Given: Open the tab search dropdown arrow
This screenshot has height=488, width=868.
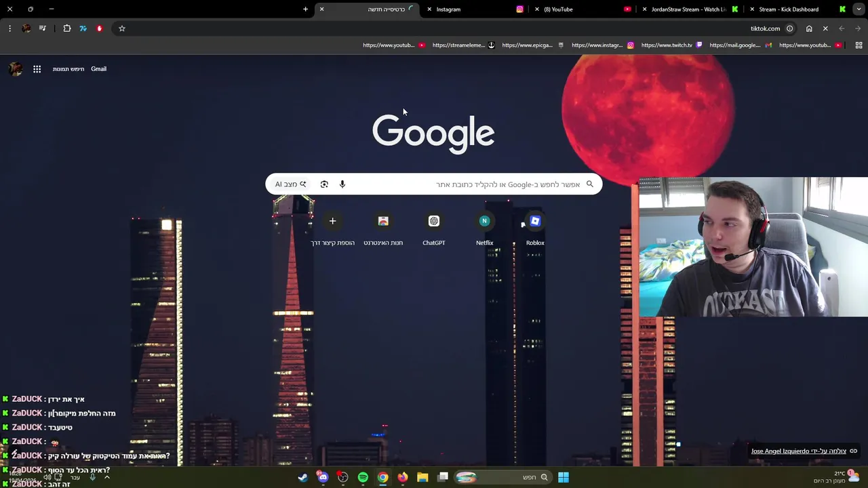Looking at the screenshot, I should [x=859, y=9].
